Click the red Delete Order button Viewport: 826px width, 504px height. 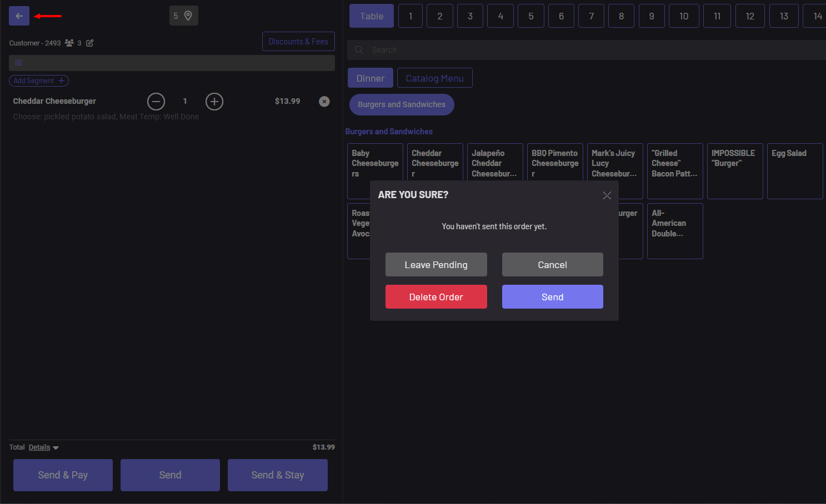click(x=436, y=297)
